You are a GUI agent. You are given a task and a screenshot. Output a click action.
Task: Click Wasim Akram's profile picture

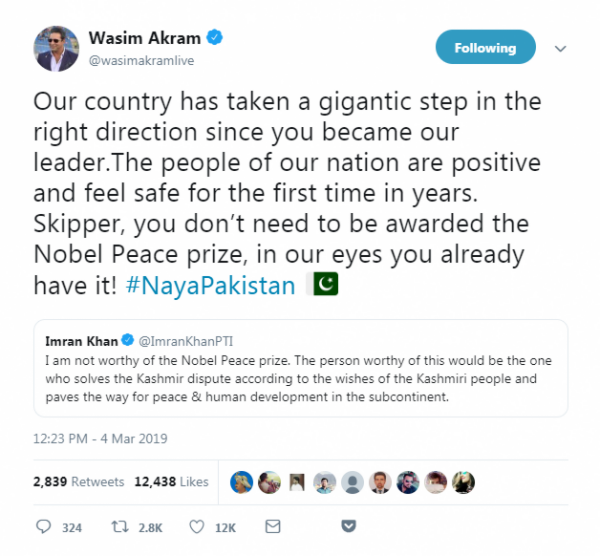tap(57, 49)
